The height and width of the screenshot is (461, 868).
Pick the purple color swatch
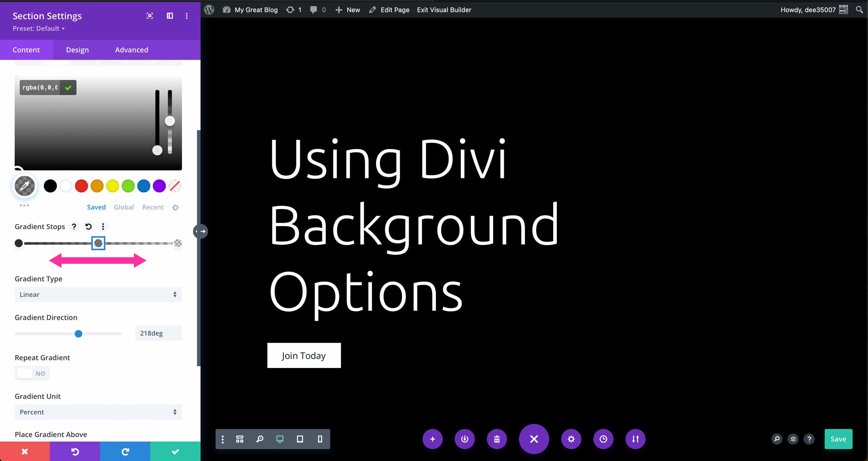[159, 186]
